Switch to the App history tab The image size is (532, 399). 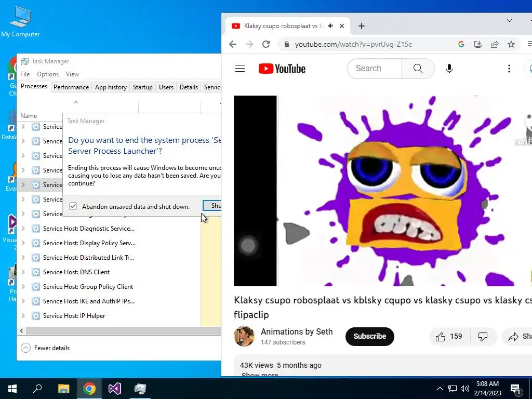click(x=111, y=87)
